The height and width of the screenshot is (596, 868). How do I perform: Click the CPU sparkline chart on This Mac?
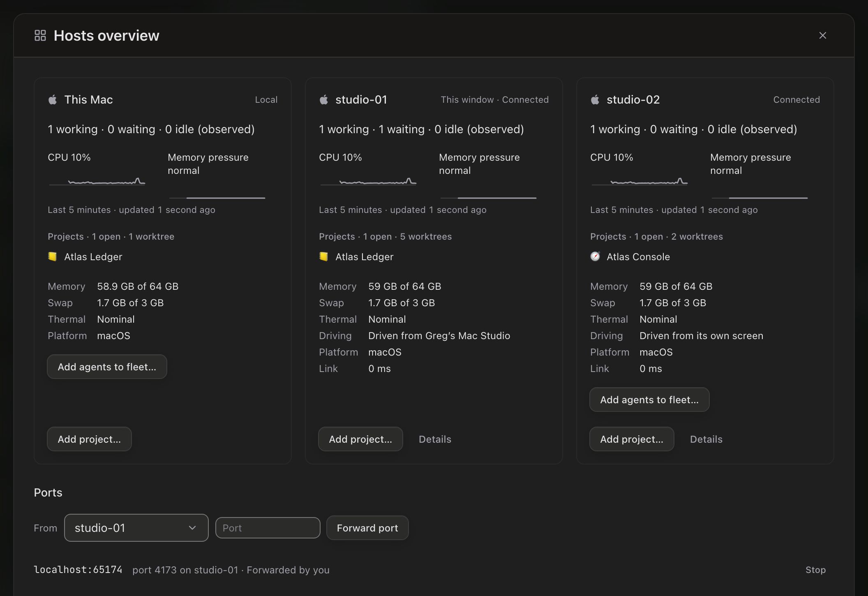[97, 181]
